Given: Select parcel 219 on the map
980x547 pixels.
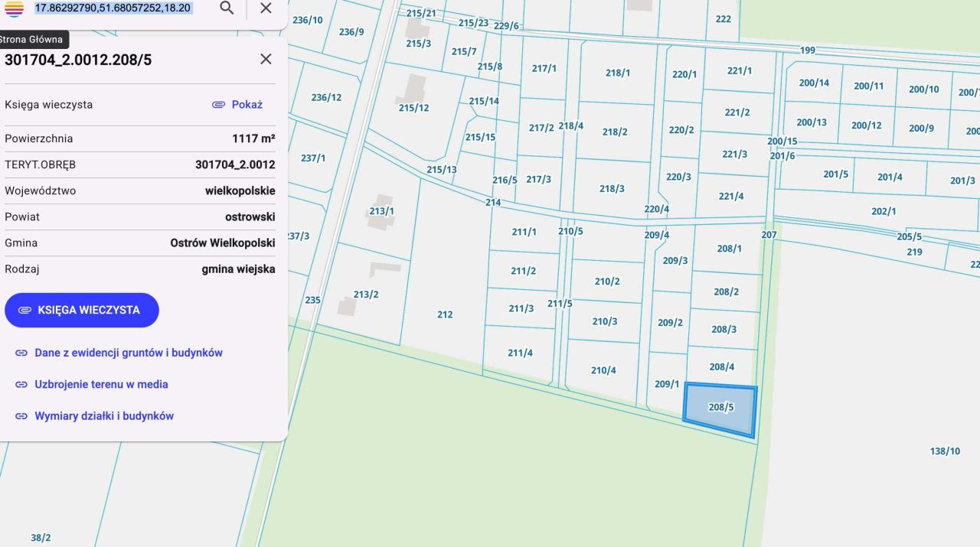Looking at the screenshot, I should 915,252.
